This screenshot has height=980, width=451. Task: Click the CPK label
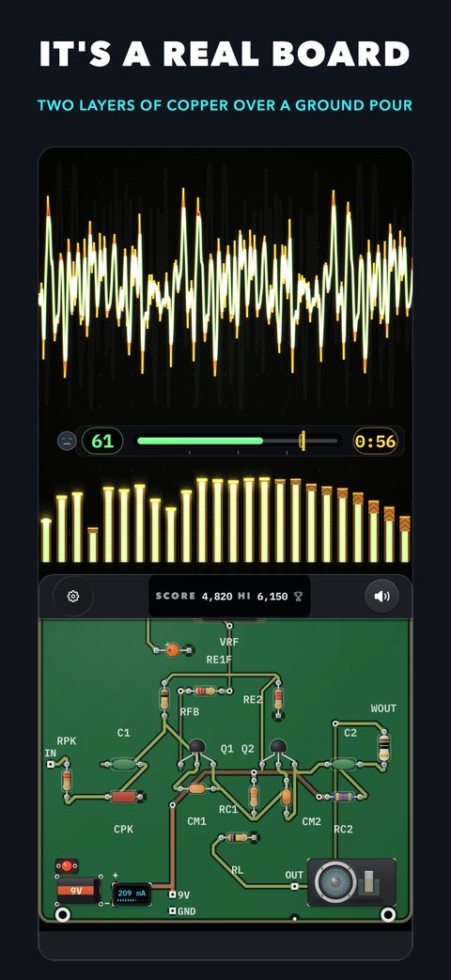pyautogui.click(x=124, y=830)
